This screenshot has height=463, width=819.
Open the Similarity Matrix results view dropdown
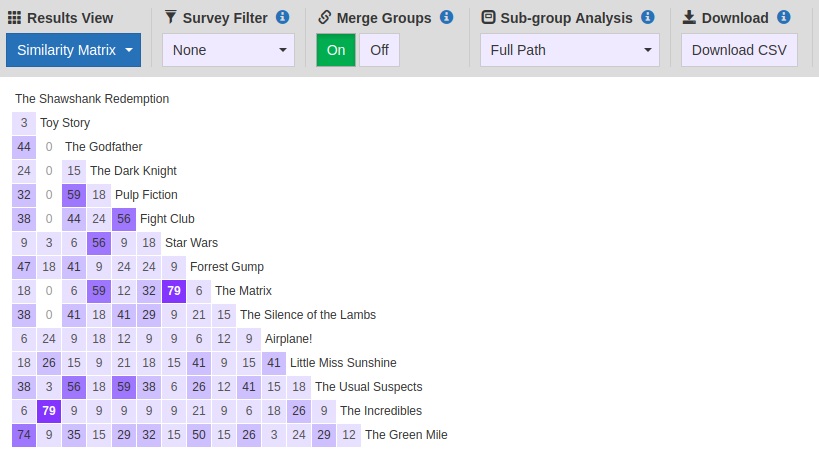tap(74, 50)
